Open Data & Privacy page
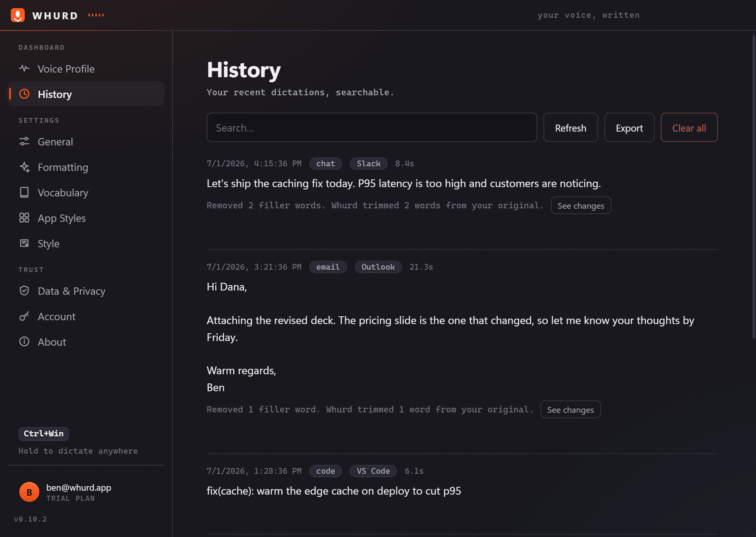 tap(86, 291)
